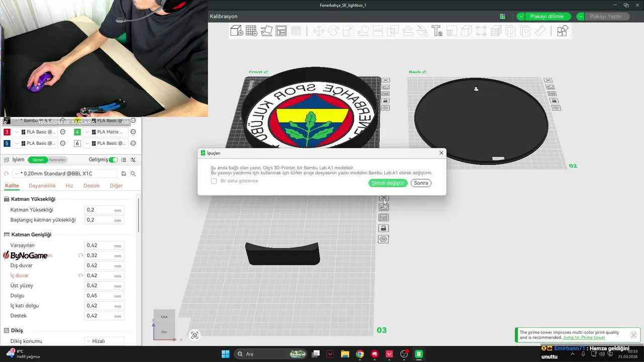Open filament 5's PLA Basic dropdown
Viewport: 644px width, 362px height.
(35, 143)
